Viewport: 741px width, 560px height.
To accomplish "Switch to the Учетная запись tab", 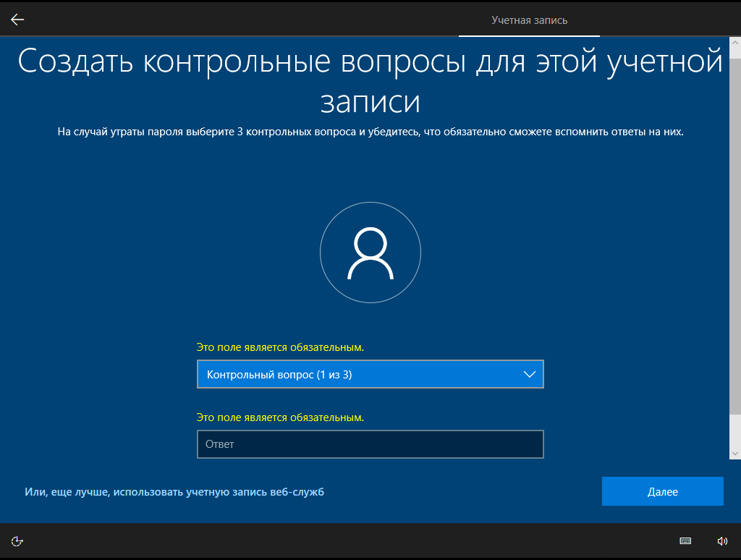I will [x=529, y=20].
